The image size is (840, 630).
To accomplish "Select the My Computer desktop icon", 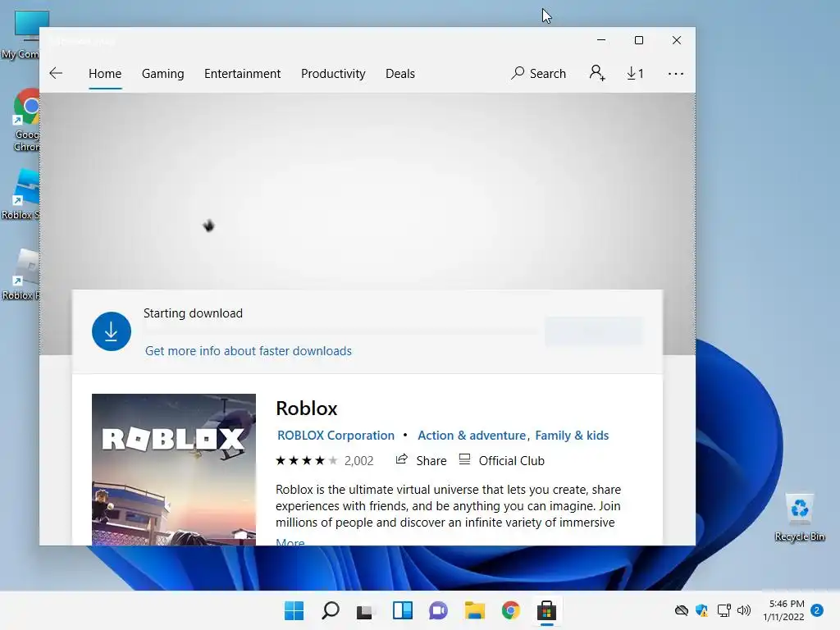I will 21,34.
